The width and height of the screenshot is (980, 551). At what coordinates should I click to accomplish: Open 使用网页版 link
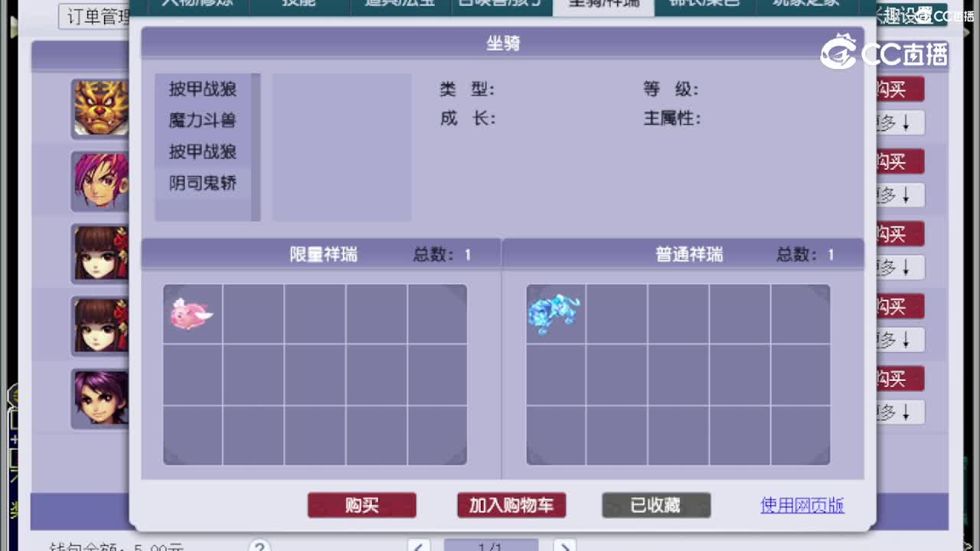[x=801, y=505]
